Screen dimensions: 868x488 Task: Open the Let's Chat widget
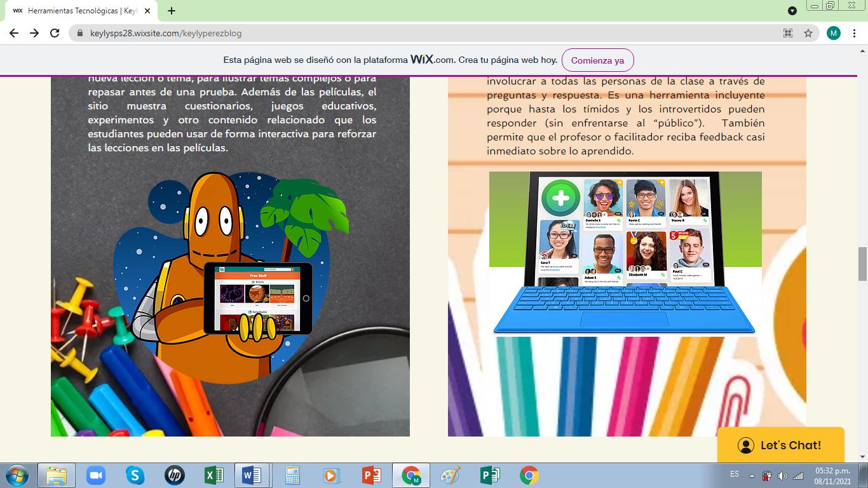[x=781, y=445]
